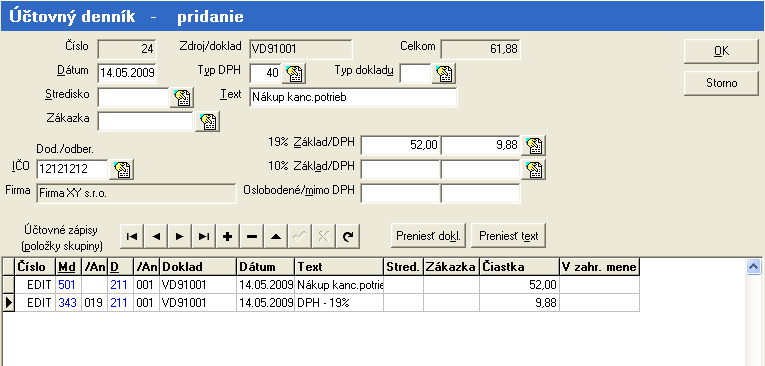Select Md account cell 501

click(68, 285)
